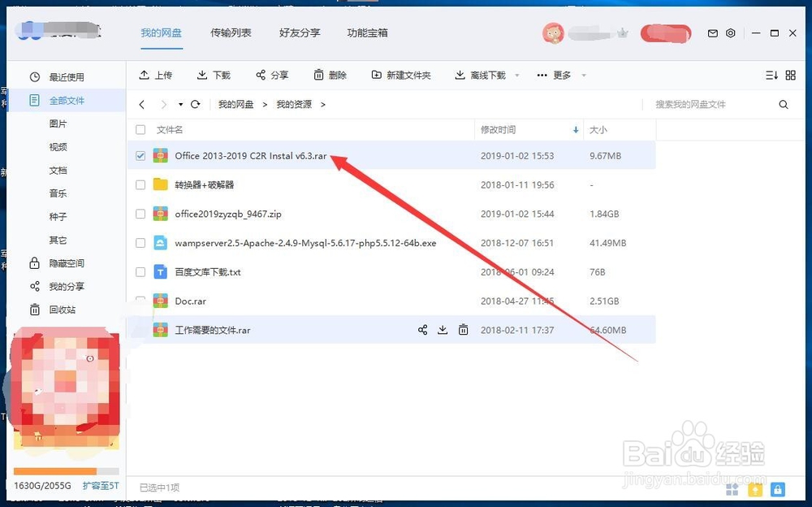
Task: Switch to grid view icon
Action: tap(791, 76)
